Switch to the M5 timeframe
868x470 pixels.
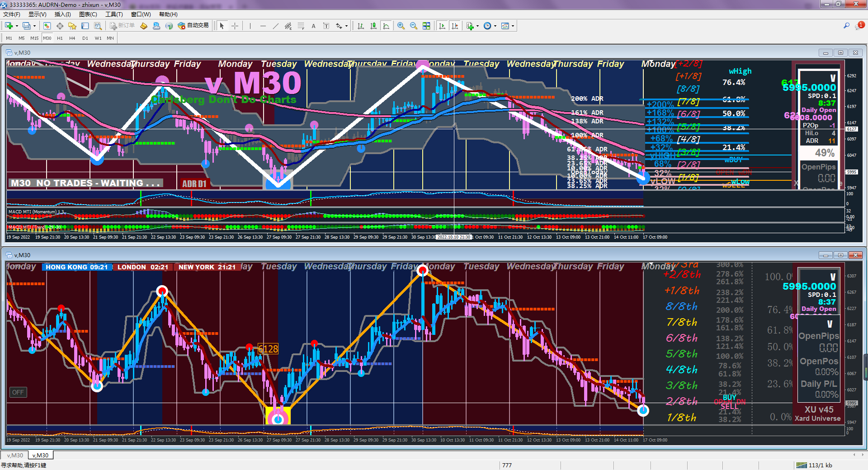pyautogui.click(x=22, y=38)
